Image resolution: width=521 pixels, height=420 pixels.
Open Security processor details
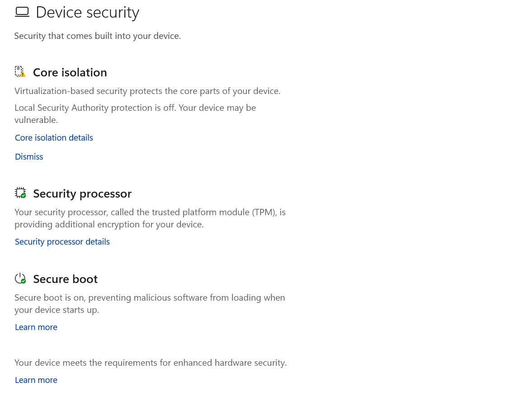(x=62, y=242)
